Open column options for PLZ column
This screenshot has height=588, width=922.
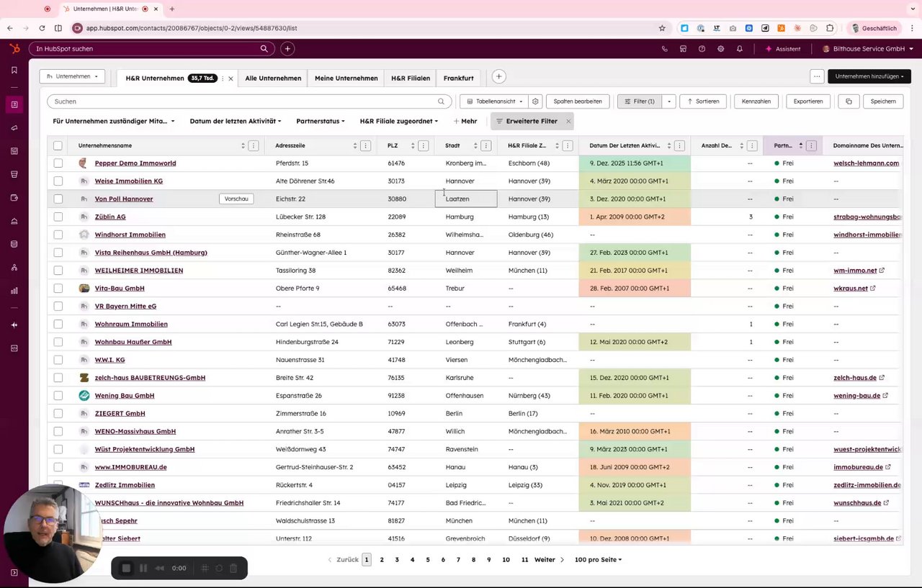pyautogui.click(x=423, y=145)
